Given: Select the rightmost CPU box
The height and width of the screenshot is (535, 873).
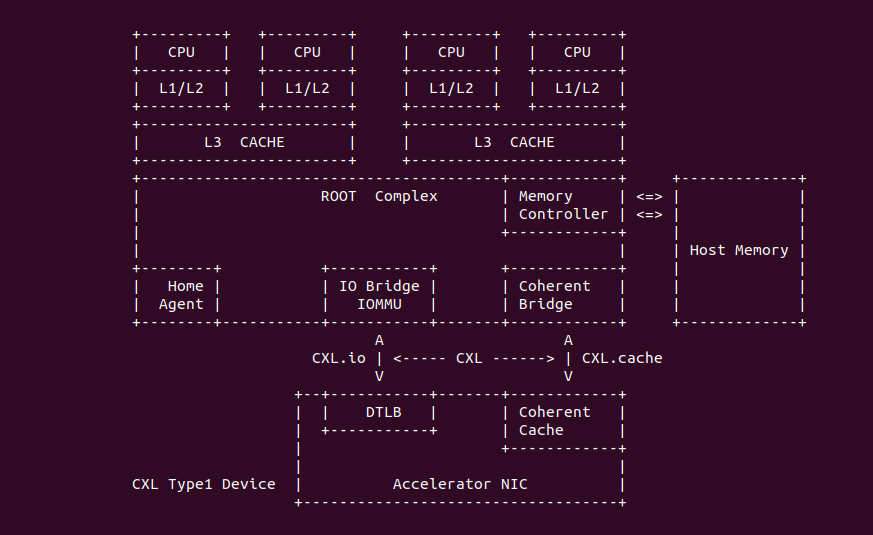Looking at the screenshot, I should click(x=577, y=52).
